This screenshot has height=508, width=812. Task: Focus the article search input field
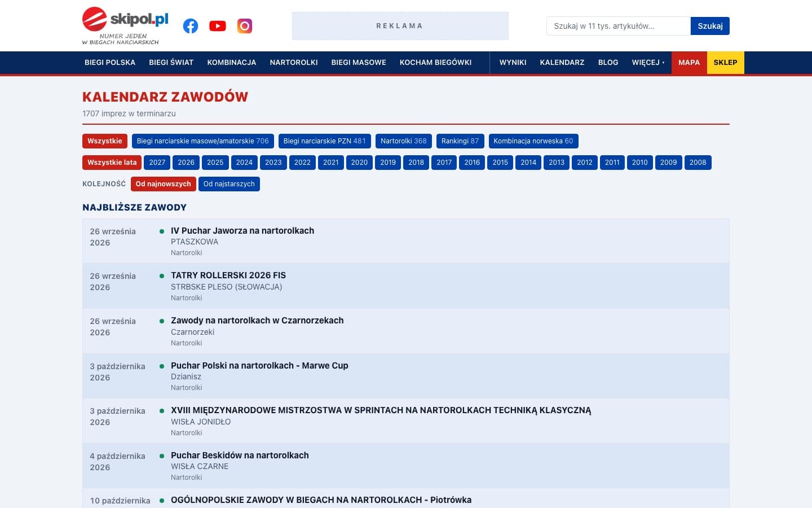(619, 26)
